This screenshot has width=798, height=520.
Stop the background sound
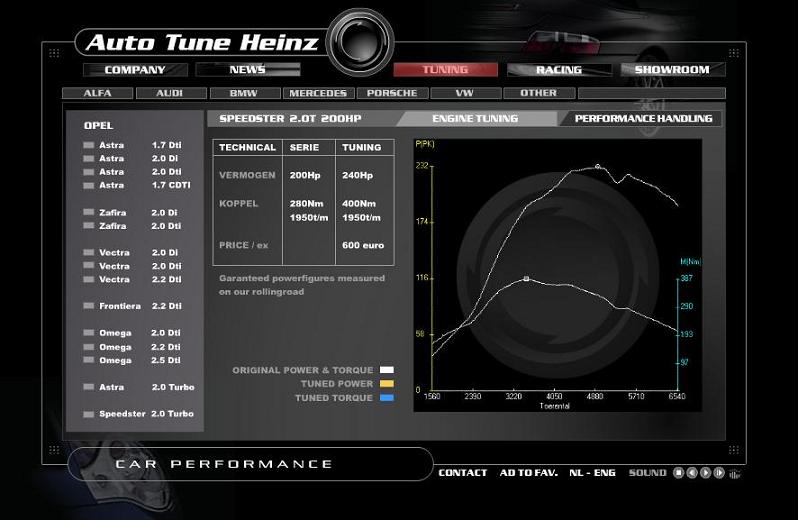[678, 473]
